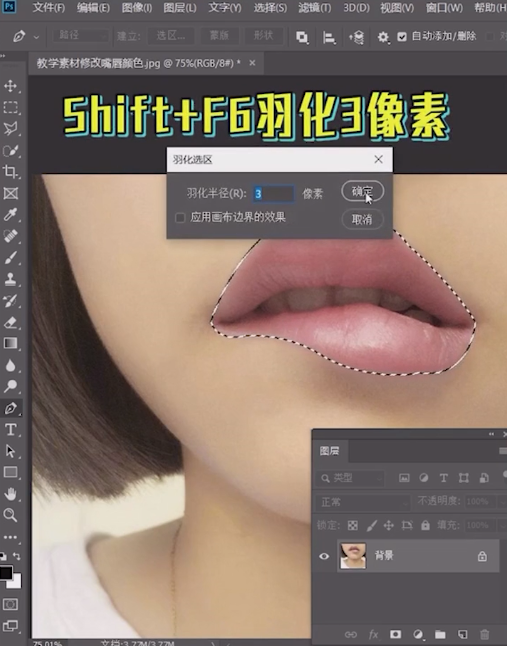Change screen mode icon

point(11,626)
